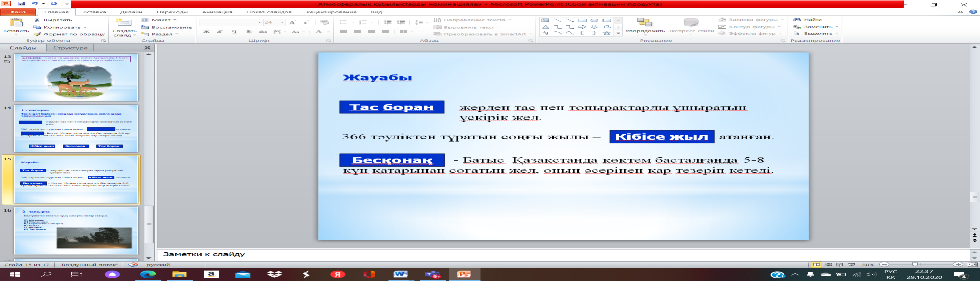
Task: Open the font name dropdown
Action: tap(259, 22)
